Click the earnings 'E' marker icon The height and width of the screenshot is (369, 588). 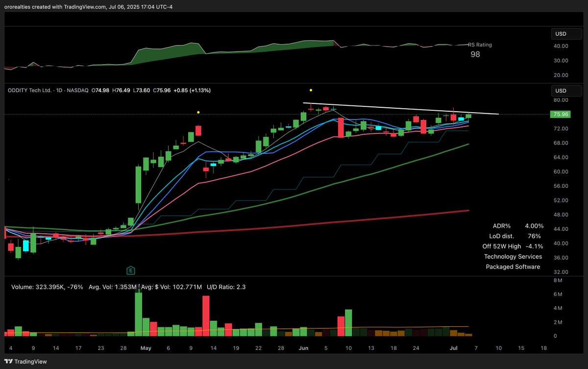pyautogui.click(x=131, y=270)
